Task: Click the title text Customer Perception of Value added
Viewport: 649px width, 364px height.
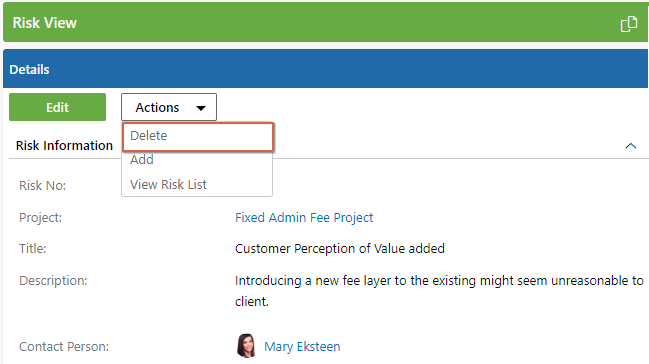Action: [x=340, y=248]
